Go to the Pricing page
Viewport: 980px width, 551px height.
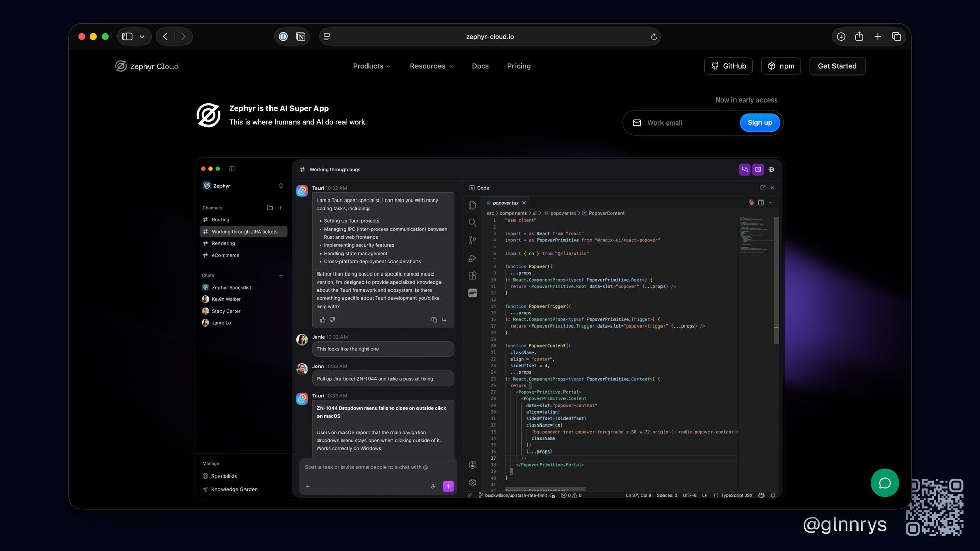pyautogui.click(x=519, y=66)
